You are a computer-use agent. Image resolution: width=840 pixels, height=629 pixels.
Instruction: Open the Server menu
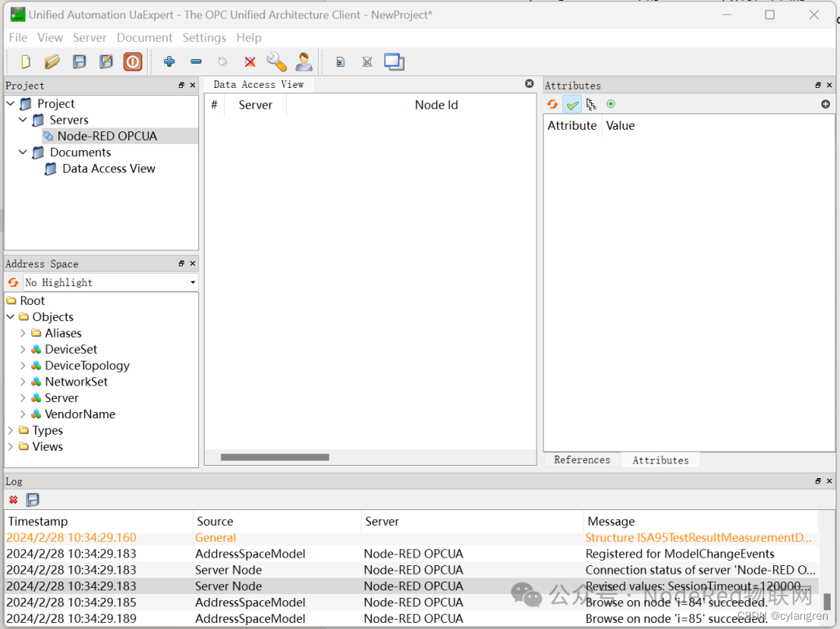coord(89,37)
